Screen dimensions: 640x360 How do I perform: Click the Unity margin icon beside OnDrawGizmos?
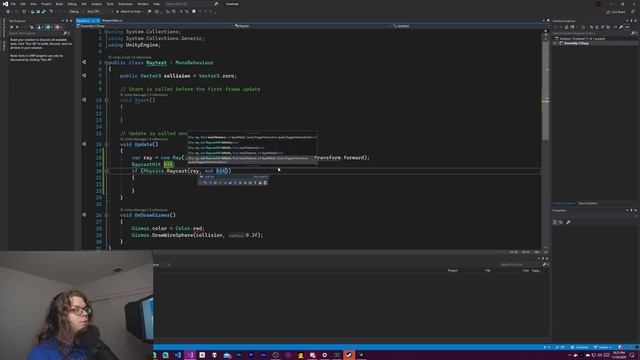point(84,214)
